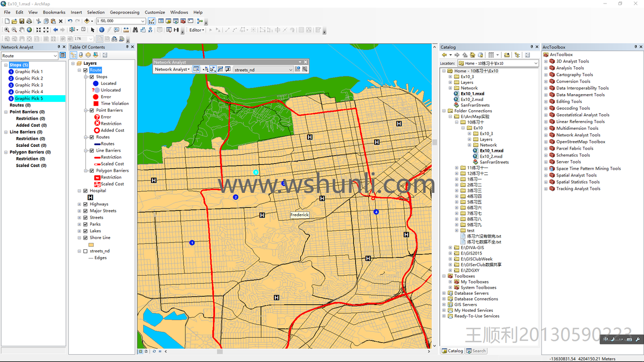The width and height of the screenshot is (644, 362).
Task: Click List By Source icon in Table Of Contents
Action: pyautogui.click(x=81, y=55)
